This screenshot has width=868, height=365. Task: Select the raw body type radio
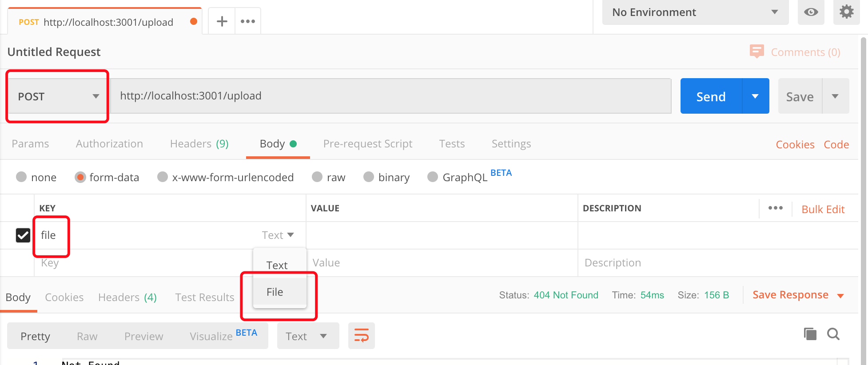click(317, 177)
